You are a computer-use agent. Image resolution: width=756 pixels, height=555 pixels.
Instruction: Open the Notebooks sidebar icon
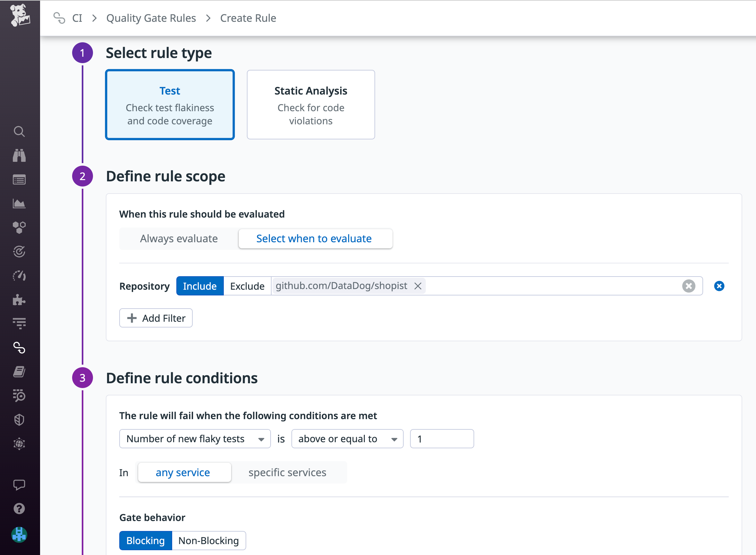click(x=19, y=371)
